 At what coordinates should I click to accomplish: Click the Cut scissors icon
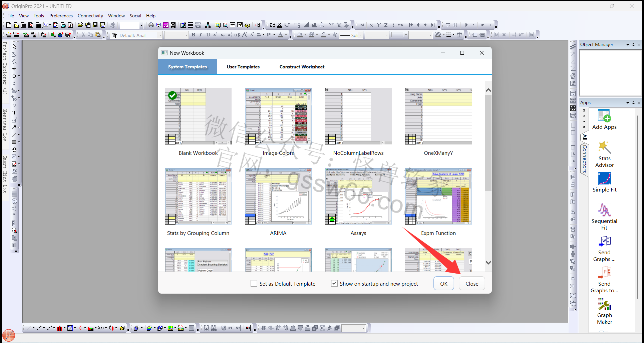point(83,35)
